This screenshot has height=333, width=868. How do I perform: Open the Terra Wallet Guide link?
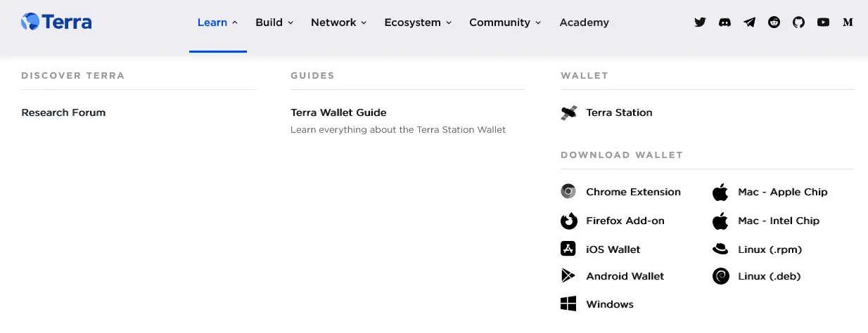point(338,112)
